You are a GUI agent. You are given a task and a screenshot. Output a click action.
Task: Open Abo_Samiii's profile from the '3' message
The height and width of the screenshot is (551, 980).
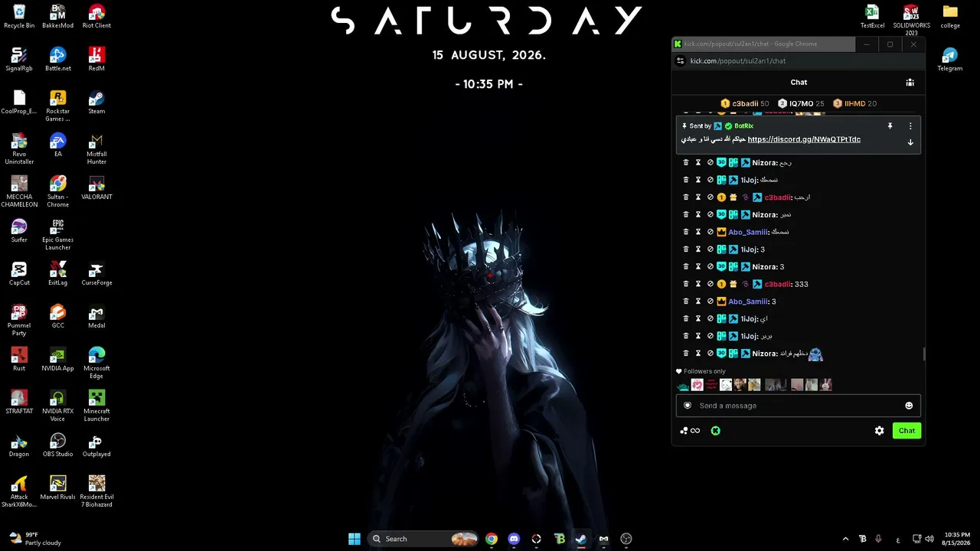click(x=748, y=302)
